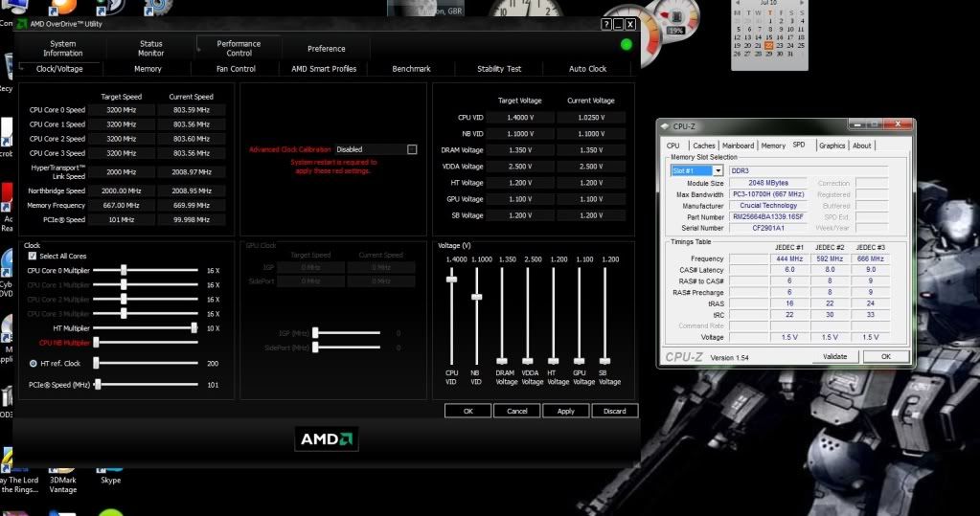Image resolution: width=980 pixels, height=516 pixels.
Task: Click the CPU NB Multiplier slider handle
Action: (96, 343)
